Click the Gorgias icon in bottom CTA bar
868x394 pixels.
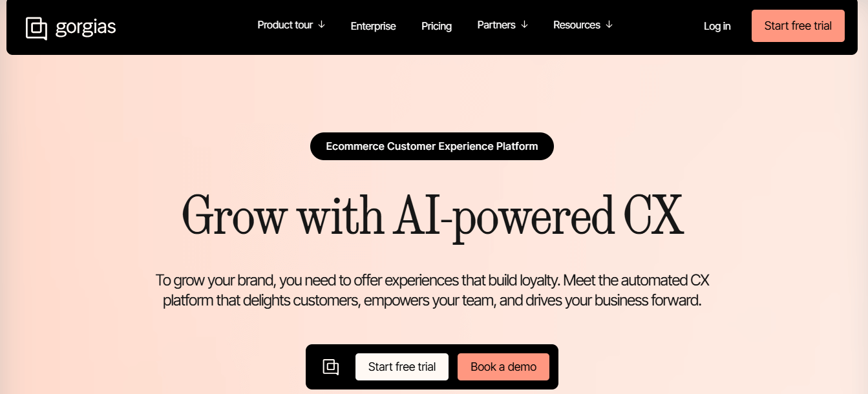(x=331, y=367)
